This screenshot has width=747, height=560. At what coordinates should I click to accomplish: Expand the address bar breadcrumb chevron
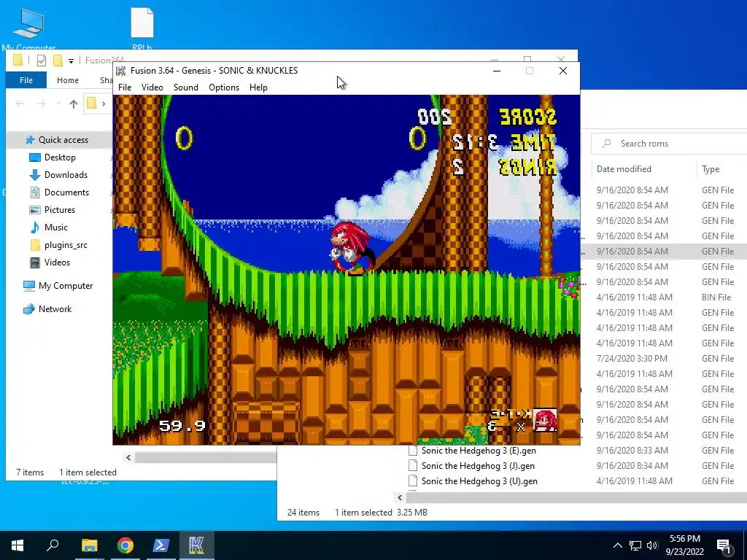pos(104,104)
